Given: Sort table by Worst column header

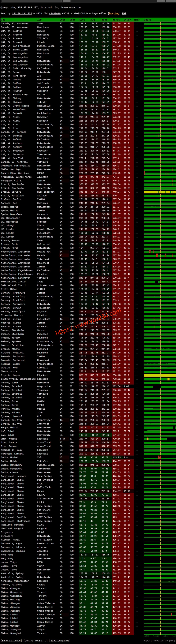Looking at the screenshot, I should click(116, 20).
